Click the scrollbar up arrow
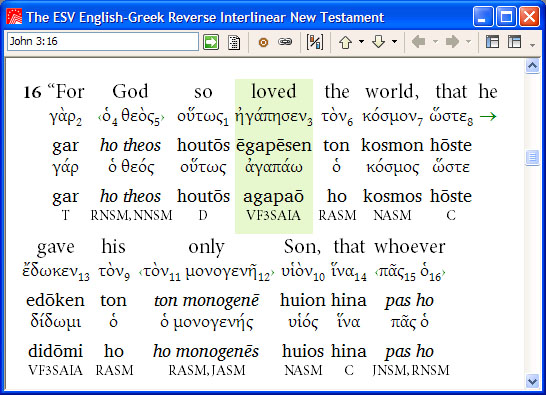546x395 pixels. [x=532, y=66]
